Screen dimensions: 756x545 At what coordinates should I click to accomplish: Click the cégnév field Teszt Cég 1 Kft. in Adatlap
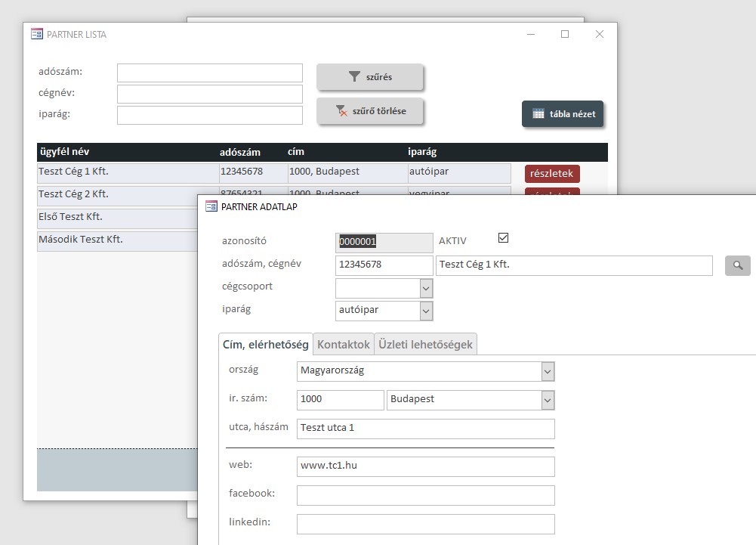(x=574, y=265)
